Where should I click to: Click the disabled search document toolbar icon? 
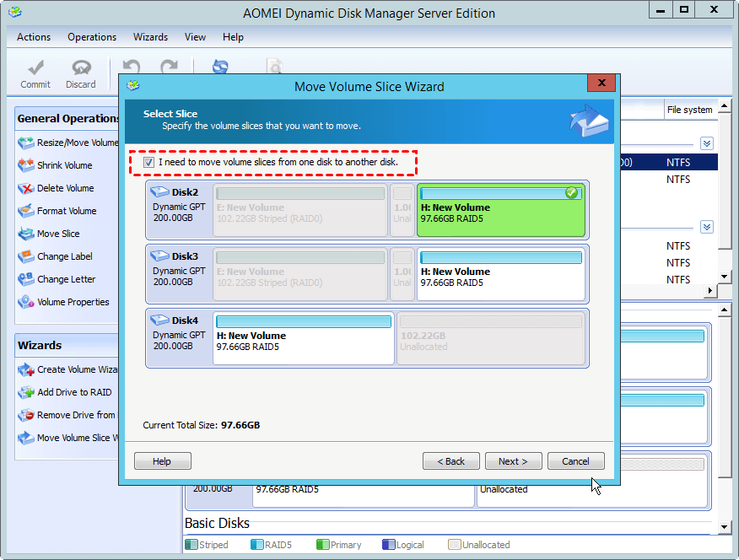click(274, 67)
